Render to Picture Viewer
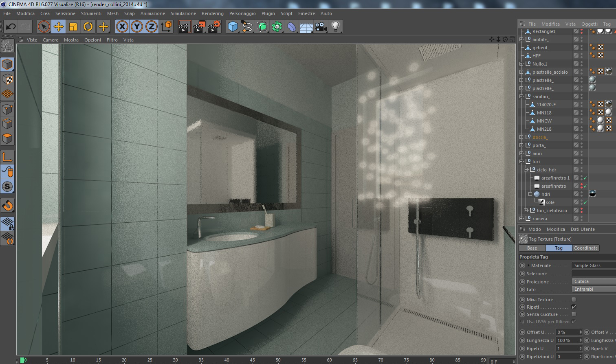 (199, 27)
